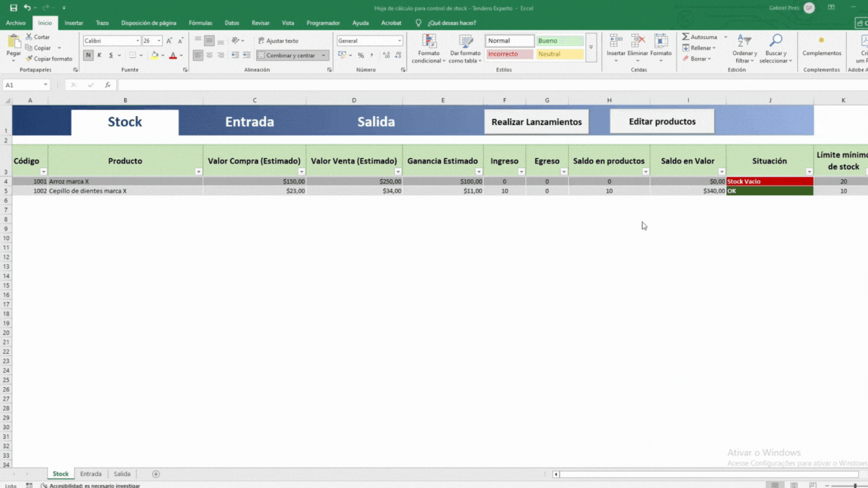Viewport: 868px width, 488px height.
Task: Click the increase decimal icon
Action: pyautogui.click(x=387, y=55)
